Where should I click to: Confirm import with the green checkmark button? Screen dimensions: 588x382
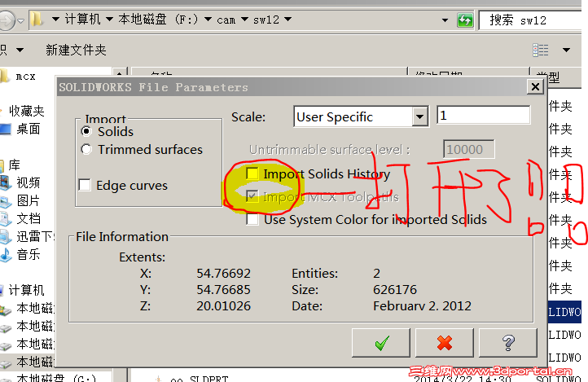381,343
